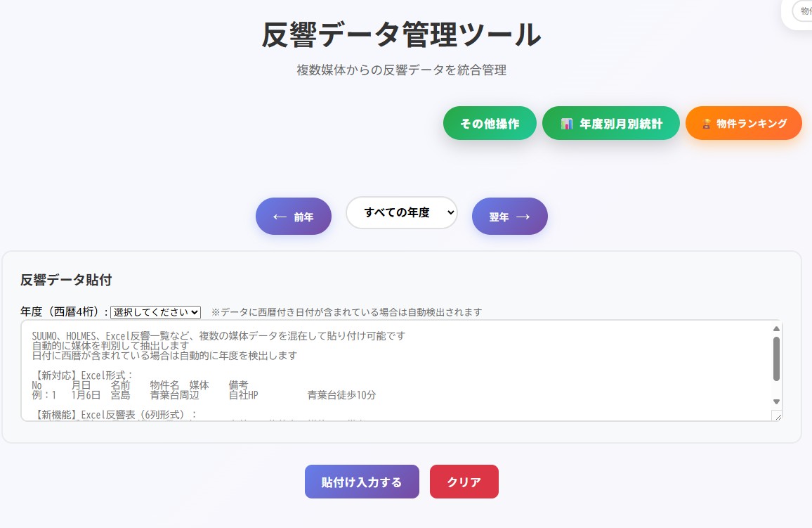Click the textarea vertical scrollbar thumb
Screen dimensions: 812x528
coord(776,359)
